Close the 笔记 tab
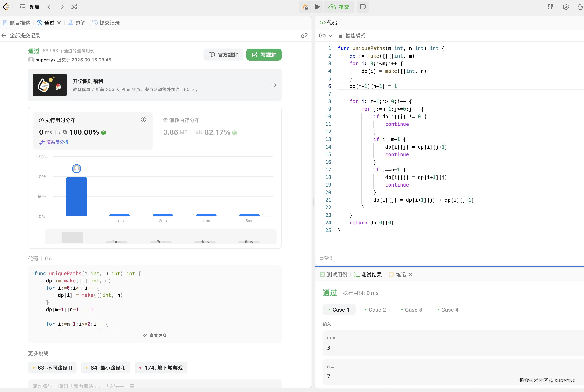Image resolution: width=584 pixels, height=392 pixels. click(x=411, y=274)
